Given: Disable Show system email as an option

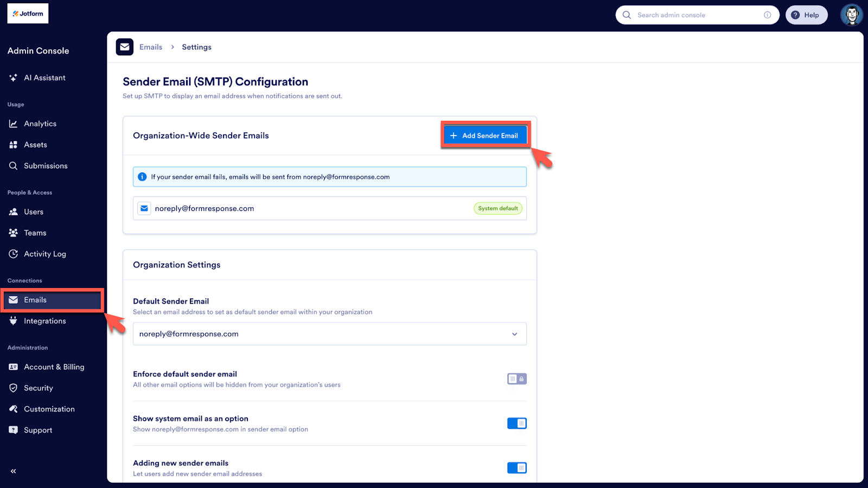Looking at the screenshot, I should click(x=516, y=423).
